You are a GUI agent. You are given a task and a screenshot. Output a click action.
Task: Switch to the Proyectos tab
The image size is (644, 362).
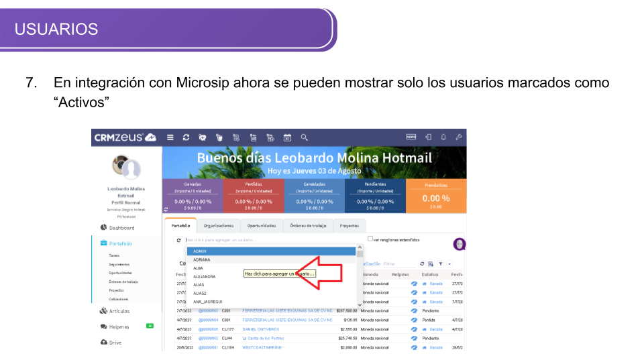click(349, 226)
